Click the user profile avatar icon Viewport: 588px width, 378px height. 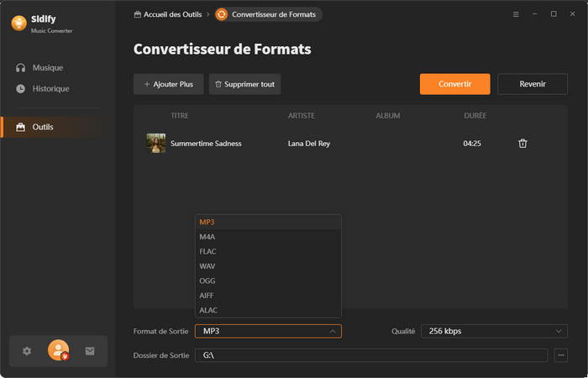[x=58, y=351]
